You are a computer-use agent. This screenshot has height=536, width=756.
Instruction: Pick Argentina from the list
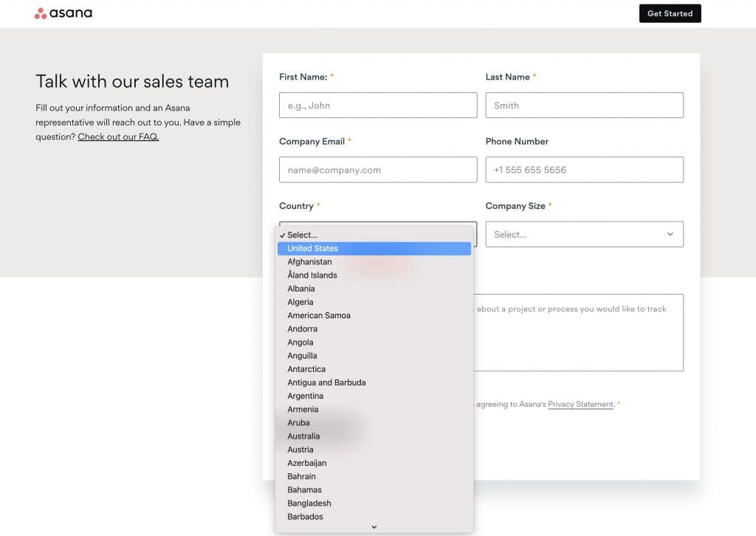[374, 396]
